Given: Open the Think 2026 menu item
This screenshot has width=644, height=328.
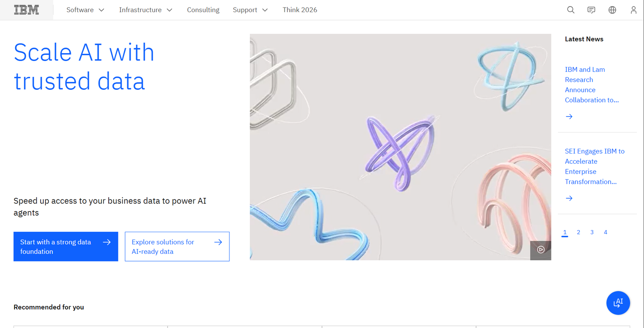Looking at the screenshot, I should (299, 10).
